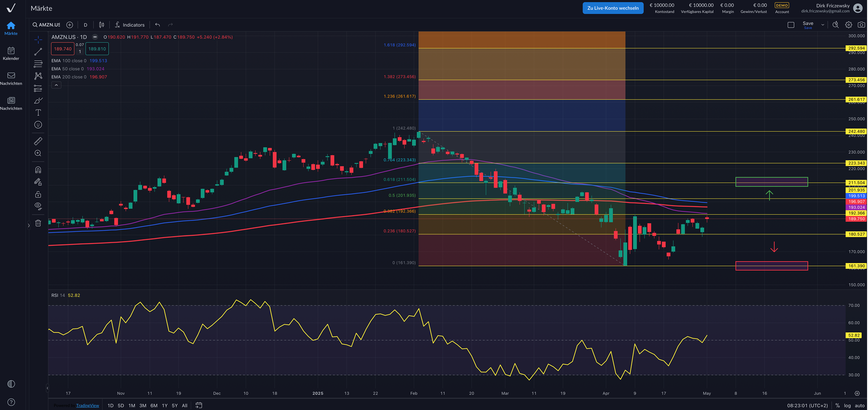
Task: Select the text annotation tool
Action: tap(38, 113)
